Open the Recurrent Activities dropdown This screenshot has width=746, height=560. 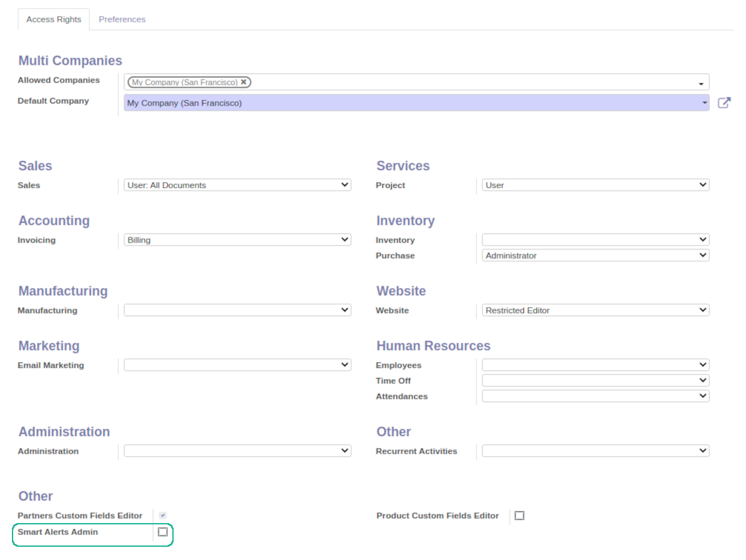pyautogui.click(x=595, y=451)
